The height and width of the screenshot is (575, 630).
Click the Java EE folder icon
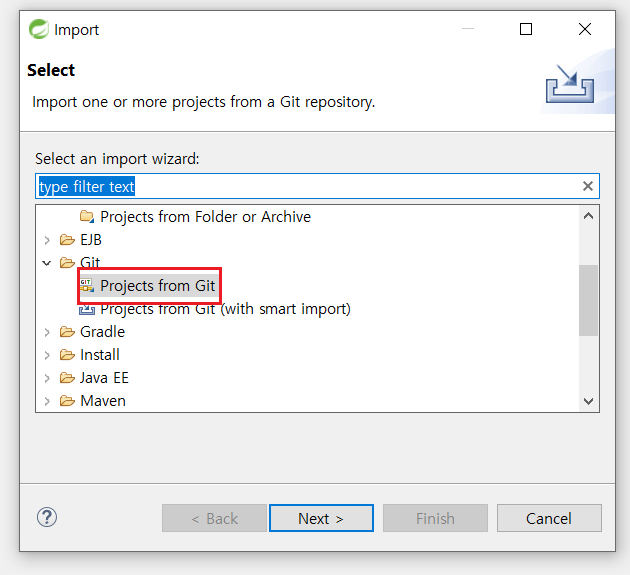(x=67, y=378)
